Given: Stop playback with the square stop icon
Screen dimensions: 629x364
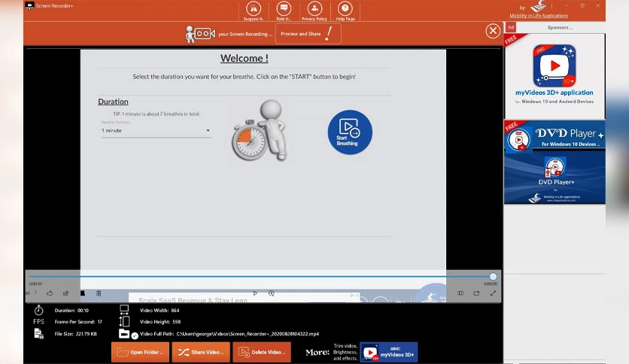Looking at the screenshot, I should coord(83,293).
